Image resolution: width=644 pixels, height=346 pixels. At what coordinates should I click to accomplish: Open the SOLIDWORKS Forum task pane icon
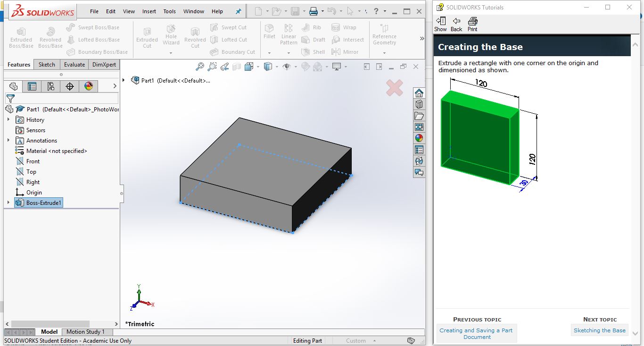pos(419,172)
